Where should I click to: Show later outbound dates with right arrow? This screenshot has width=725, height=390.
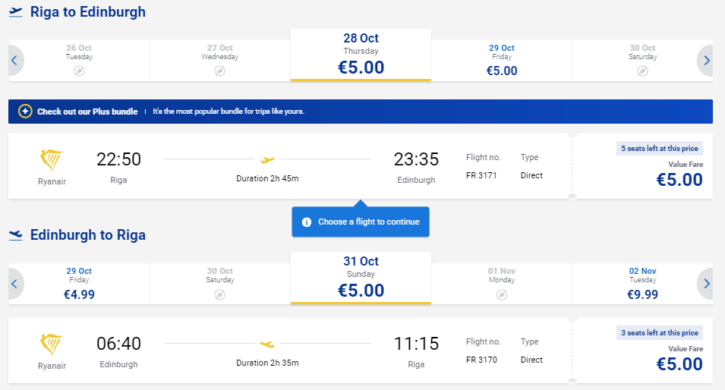tap(706, 60)
